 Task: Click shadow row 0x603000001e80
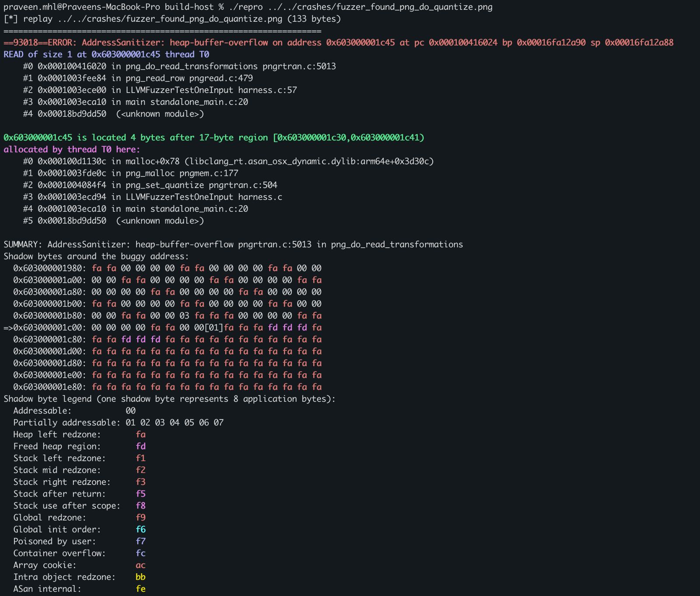(167, 386)
